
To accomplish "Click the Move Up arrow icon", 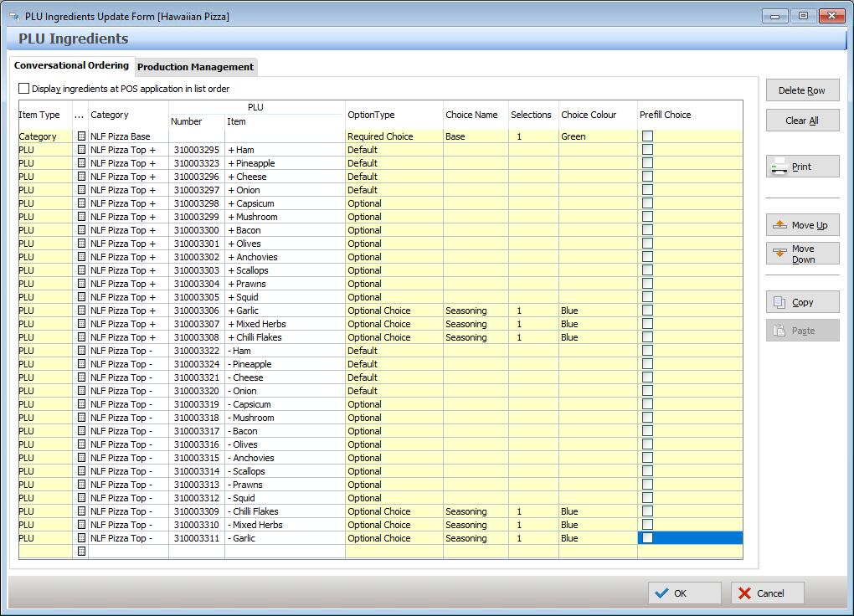I will click(x=779, y=225).
